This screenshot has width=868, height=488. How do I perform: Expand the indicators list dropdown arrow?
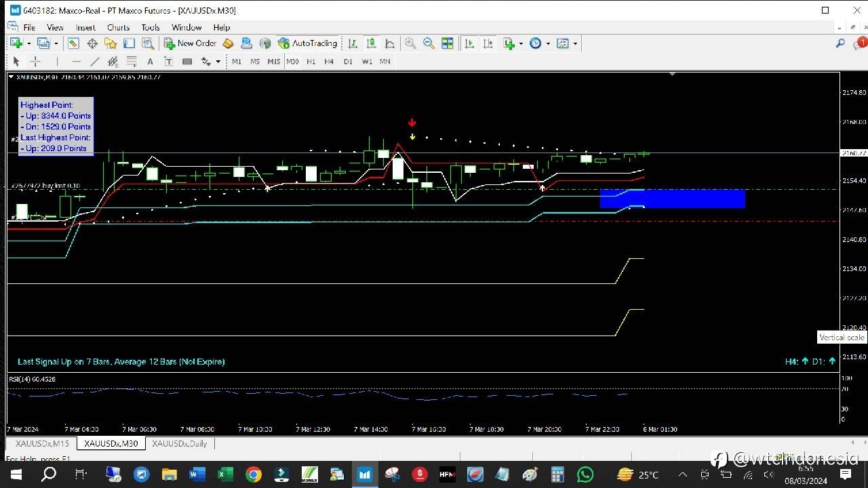[521, 43]
